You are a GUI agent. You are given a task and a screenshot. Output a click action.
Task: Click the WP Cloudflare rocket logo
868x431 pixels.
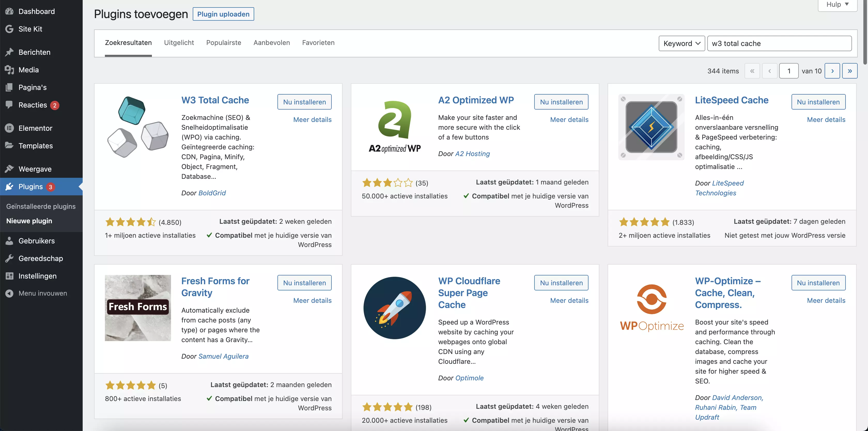[394, 308]
